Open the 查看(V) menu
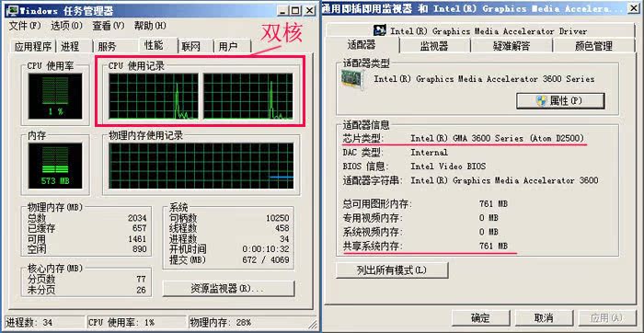Viewport: 644px width, 333px height. (109, 26)
